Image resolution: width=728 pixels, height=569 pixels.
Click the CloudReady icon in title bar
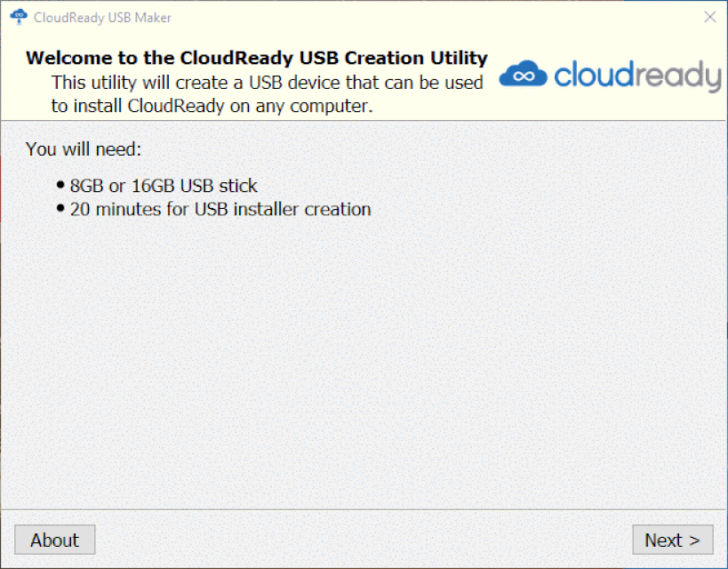tap(19, 17)
